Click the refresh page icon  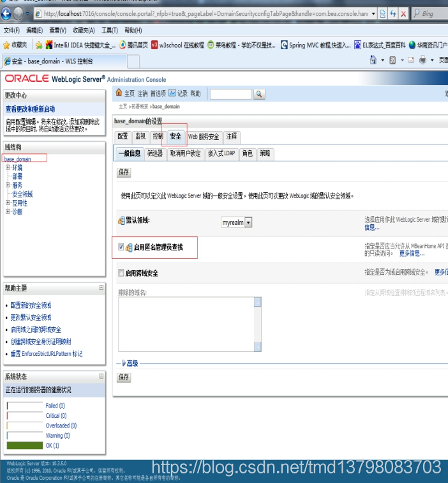[393, 13]
